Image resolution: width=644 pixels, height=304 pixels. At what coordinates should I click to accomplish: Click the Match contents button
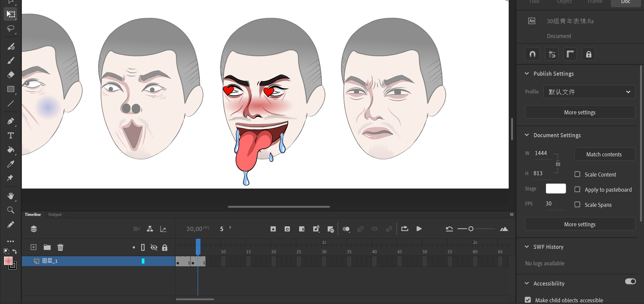[x=604, y=154]
